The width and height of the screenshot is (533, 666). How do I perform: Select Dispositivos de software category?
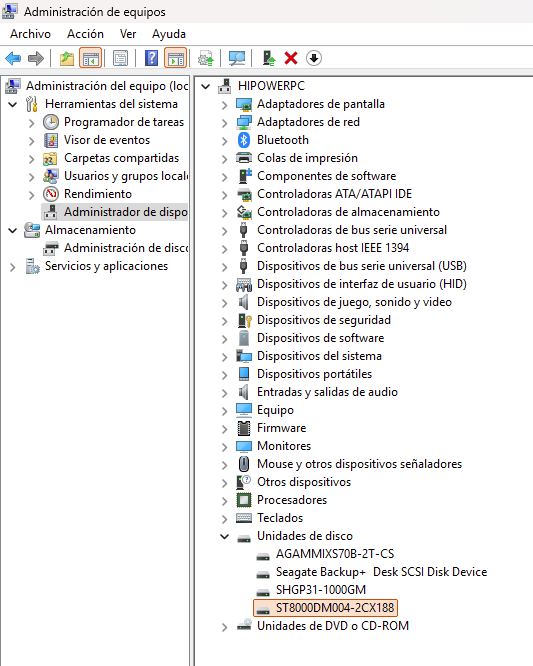click(x=321, y=338)
